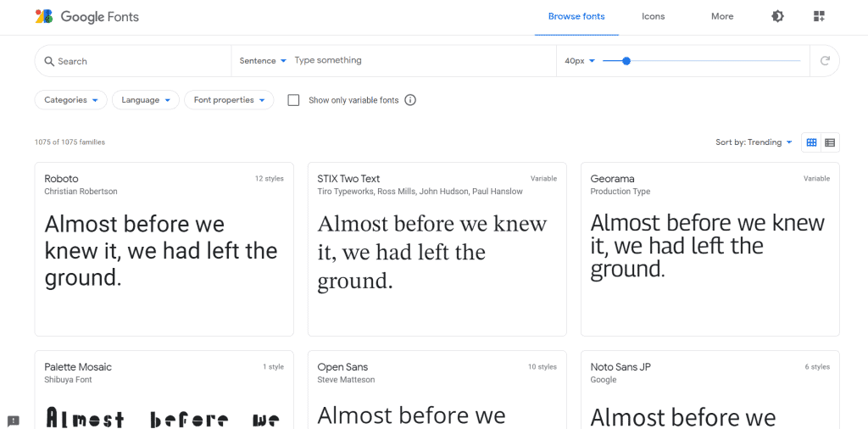Image resolution: width=868 pixels, height=429 pixels.
Task: Open the Palette Mosaic font title
Action: [x=78, y=367]
